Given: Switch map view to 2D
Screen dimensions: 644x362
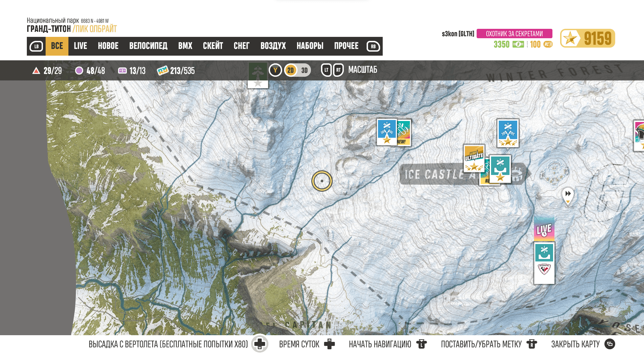Looking at the screenshot, I should [x=290, y=70].
